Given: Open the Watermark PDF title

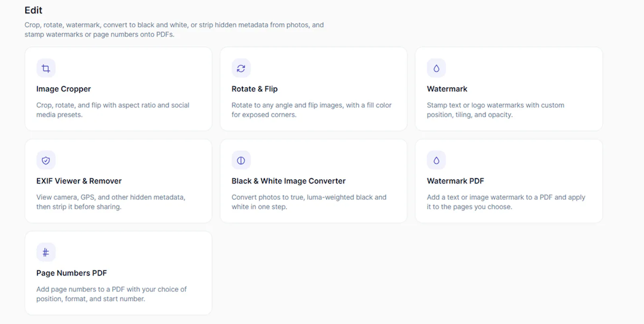Looking at the screenshot, I should tap(456, 181).
